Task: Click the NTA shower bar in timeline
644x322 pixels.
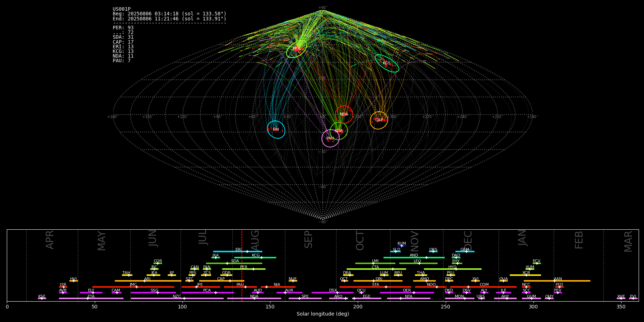Action: [x=409, y=298]
